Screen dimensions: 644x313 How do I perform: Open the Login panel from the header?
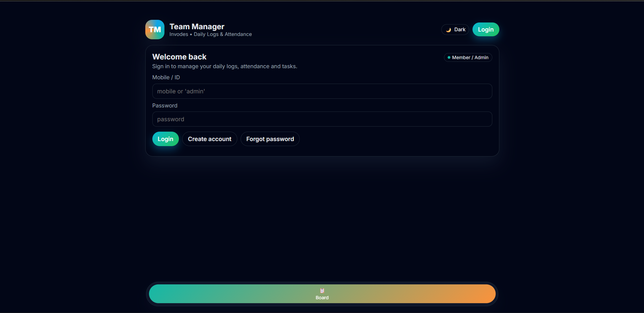[x=486, y=29]
